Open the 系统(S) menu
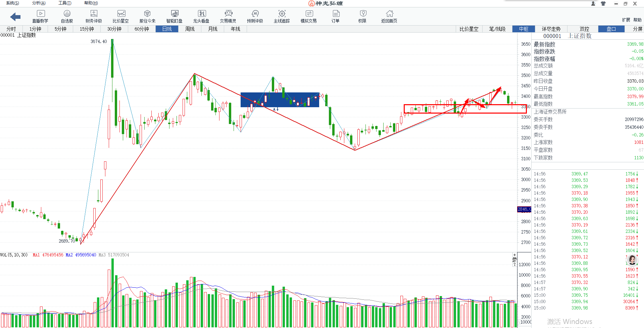Viewport: 644px width, 328px height. pyautogui.click(x=12, y=3)
